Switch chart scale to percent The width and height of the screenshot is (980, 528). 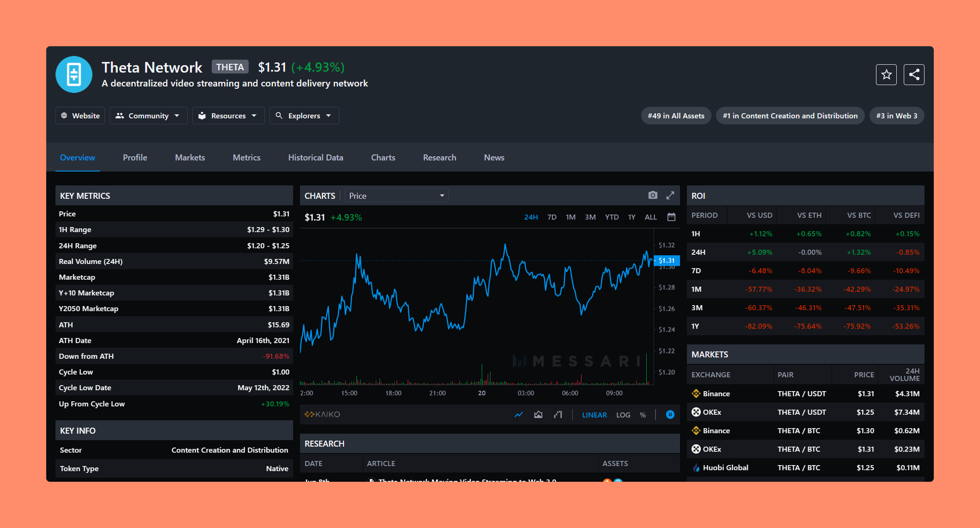[x=643, y=415]
